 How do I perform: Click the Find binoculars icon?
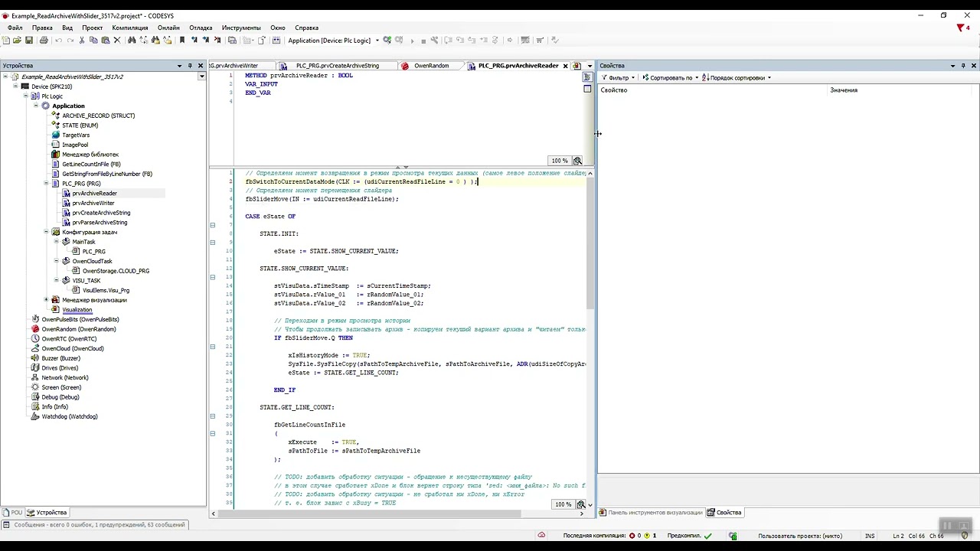point(132,40)
